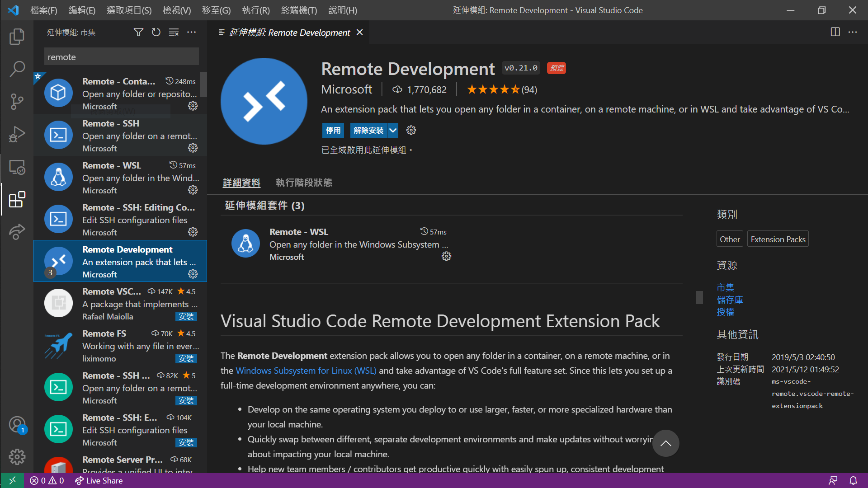Open remote window indicator in status bar

(12, 480)
